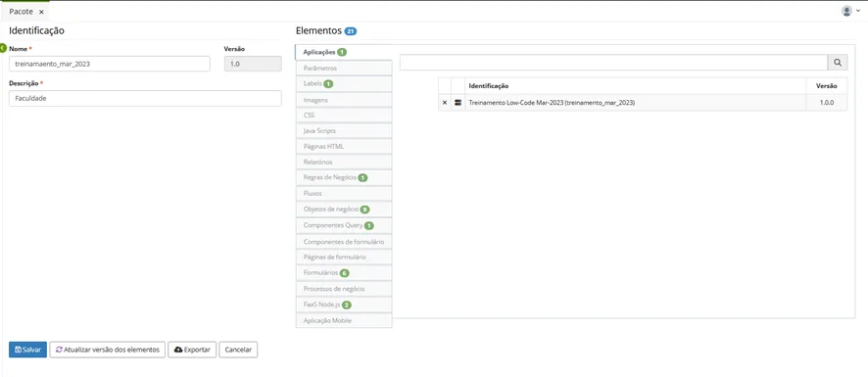The height and width of the screenshot is (377, 868).
Task: Edit the Descrição field
Action: pos(145,99)
